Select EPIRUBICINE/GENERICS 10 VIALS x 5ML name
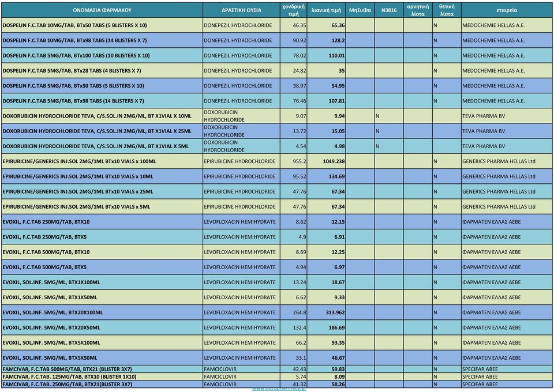Viewport: 554px width, 392px height. [x=76, y=207]
